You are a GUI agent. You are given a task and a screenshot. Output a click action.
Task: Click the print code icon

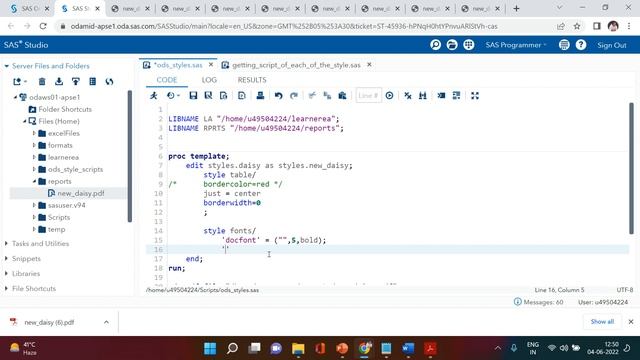click(x=260, y=96)
